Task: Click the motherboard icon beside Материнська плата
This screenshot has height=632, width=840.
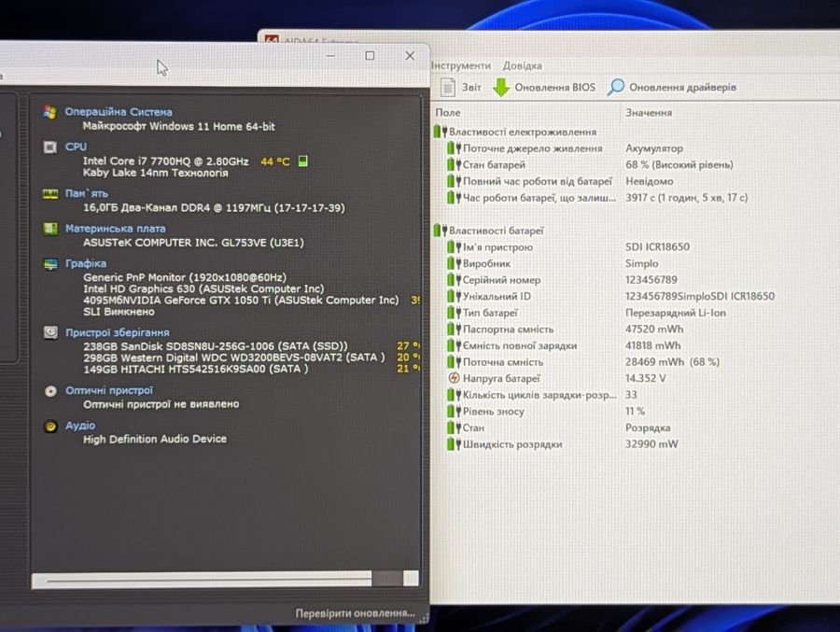Action: point(49,229)
